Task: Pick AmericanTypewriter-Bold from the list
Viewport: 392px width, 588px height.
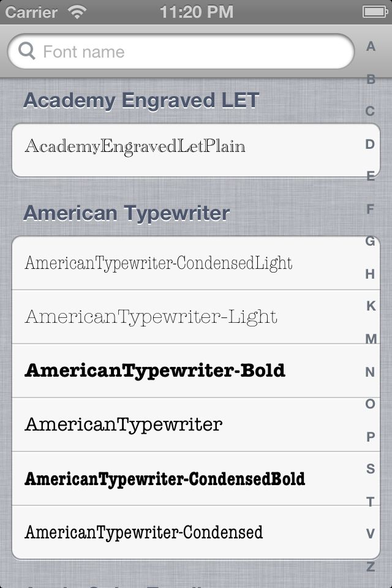Action: pyautogui.click(x=196, y=371)
